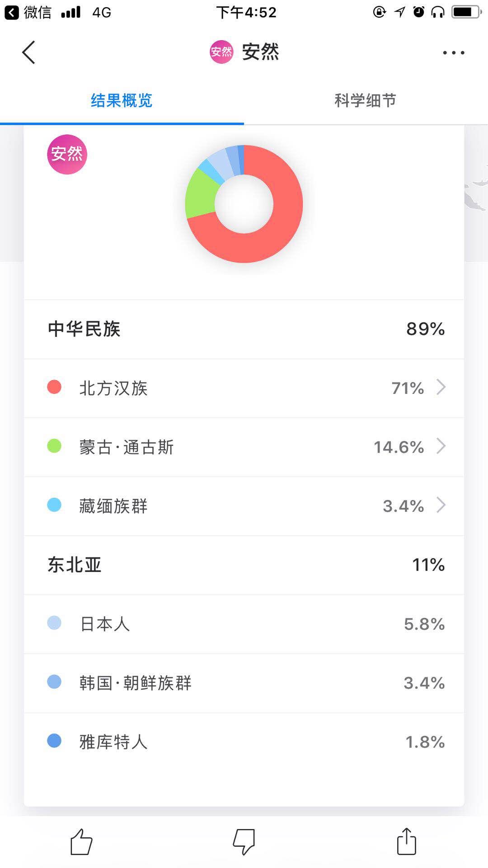Open the three-dot more options menu
The height and width of the screenshot is (868, 488).
[453, 53]
